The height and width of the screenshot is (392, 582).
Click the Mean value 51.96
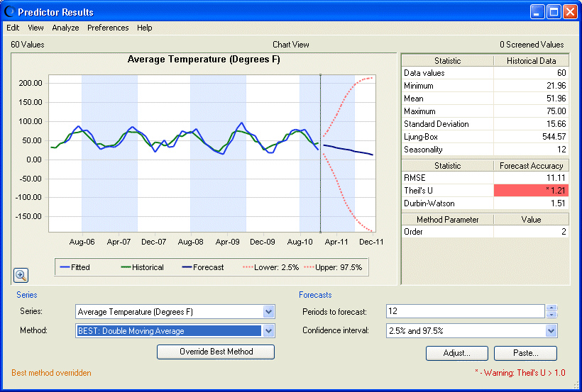(556, 99)
